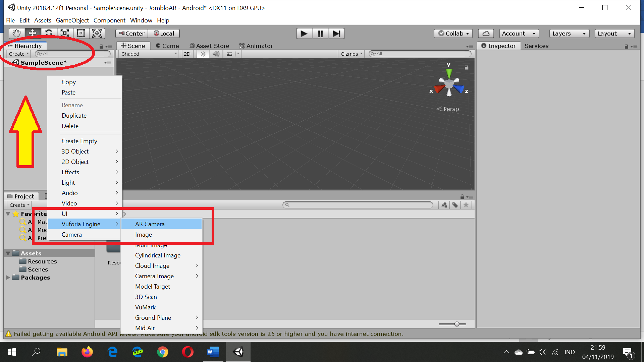Click the Step frame button

point(336,34)
